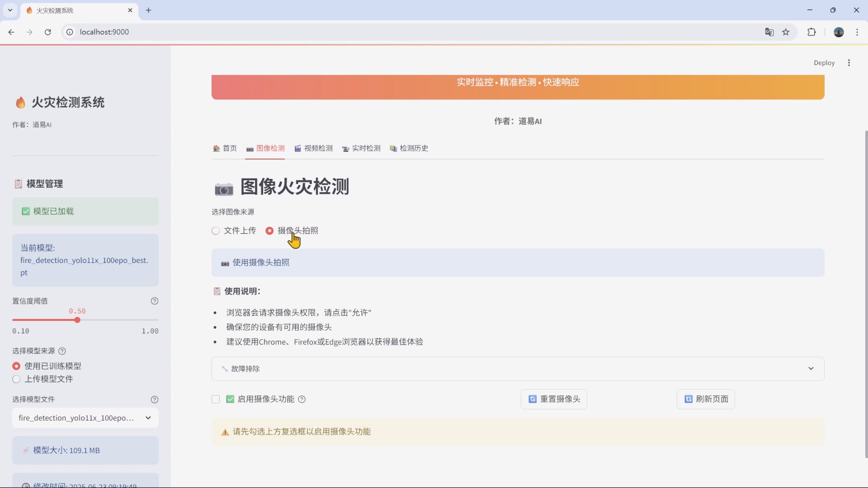Open the 置信度阈值 help icon
This screenshot has height=488, width=868.
(x=155, y=301)
